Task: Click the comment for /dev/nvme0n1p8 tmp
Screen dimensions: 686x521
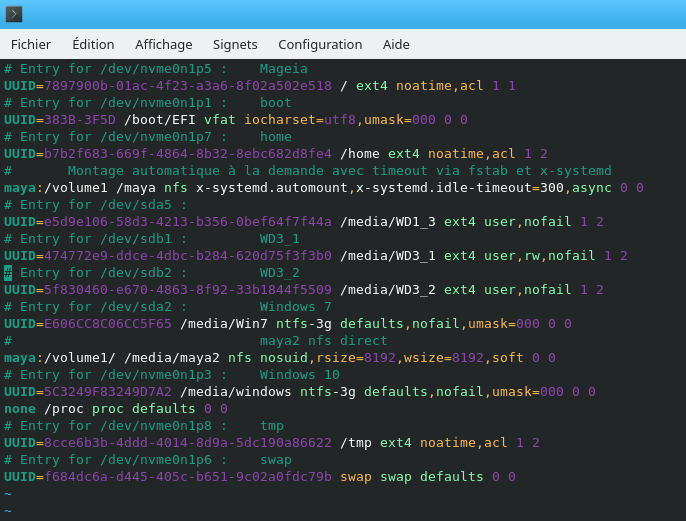Action: (x=144, y=427)
